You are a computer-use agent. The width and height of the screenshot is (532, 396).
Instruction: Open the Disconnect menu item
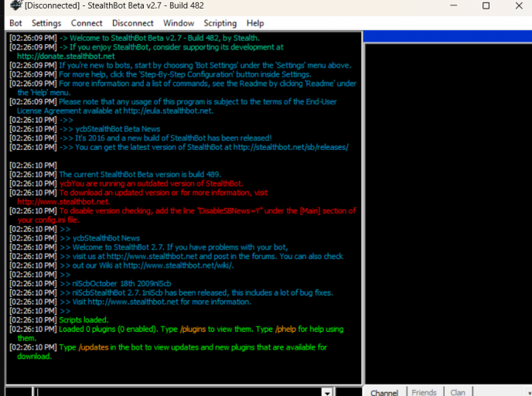(133, 23)
